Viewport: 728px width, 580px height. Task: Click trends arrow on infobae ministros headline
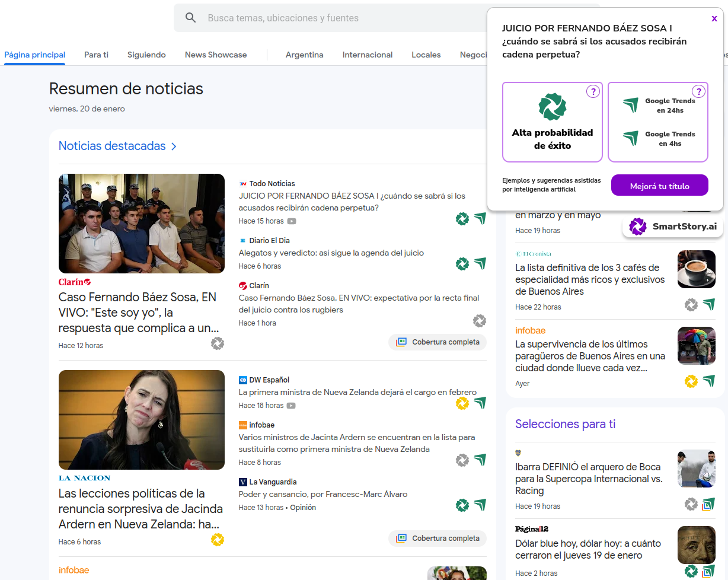tap(480, 460)
